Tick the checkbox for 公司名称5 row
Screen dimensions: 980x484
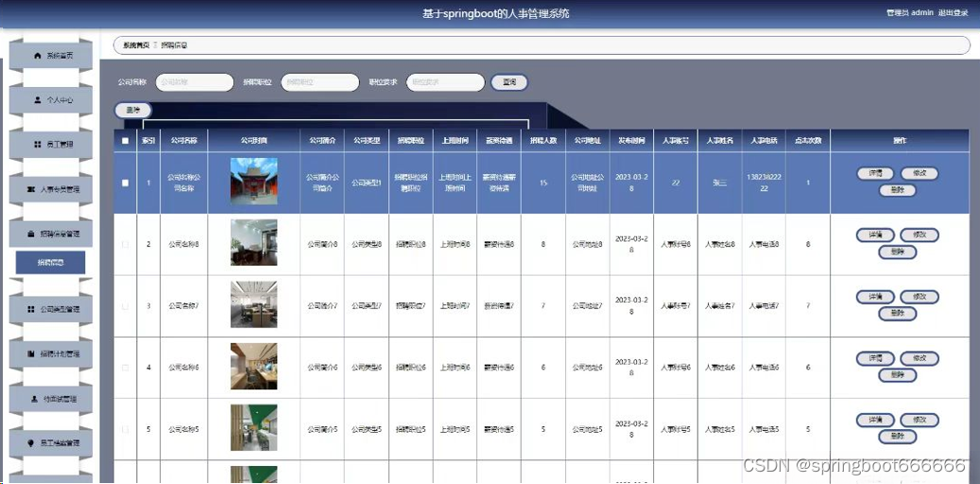(125, 429)
